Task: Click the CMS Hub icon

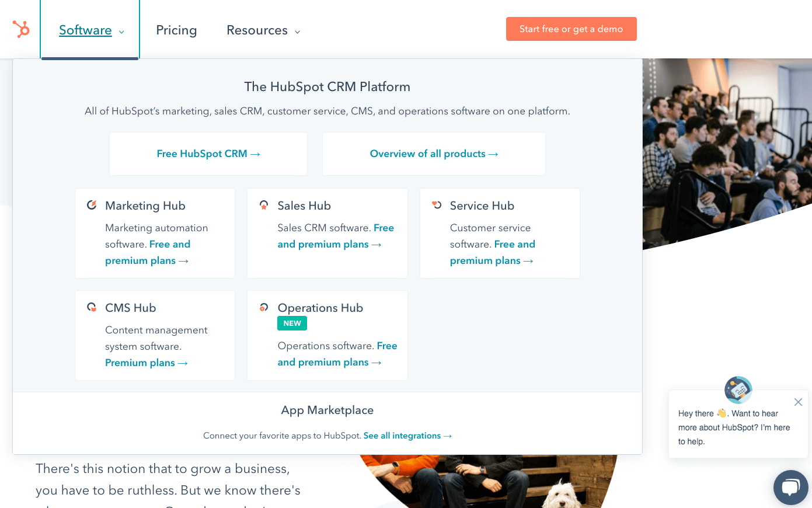Action: coord(92,307)
